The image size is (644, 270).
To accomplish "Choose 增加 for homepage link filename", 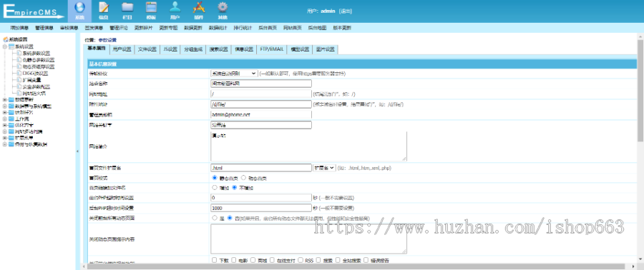I will (215, 188).
